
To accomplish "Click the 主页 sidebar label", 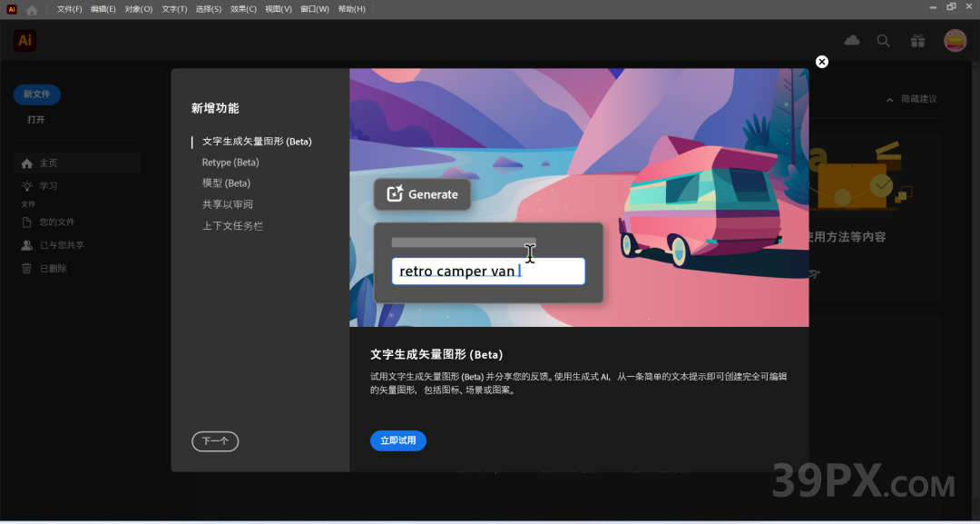I will pyautogui.click(x=49, y=163).
